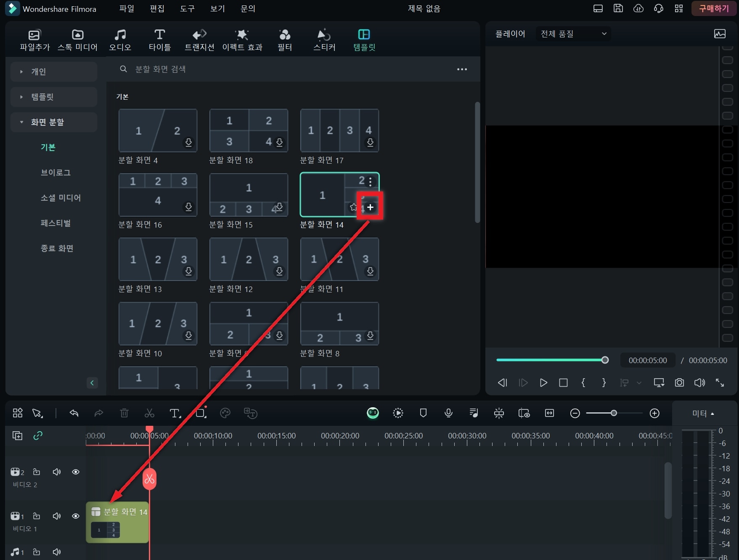Open the 도구 menu
The width and height of the screenshot is (739, 560).
[x=187, y=8]
